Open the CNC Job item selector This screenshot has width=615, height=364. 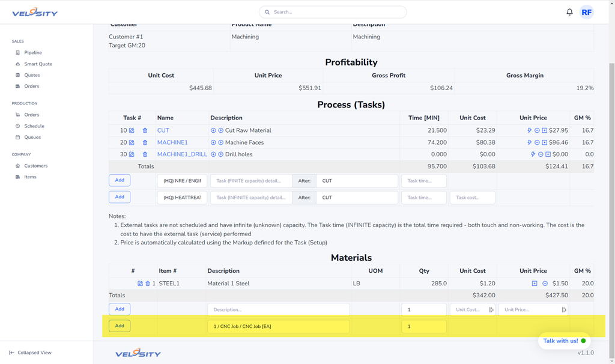point(278,326)
